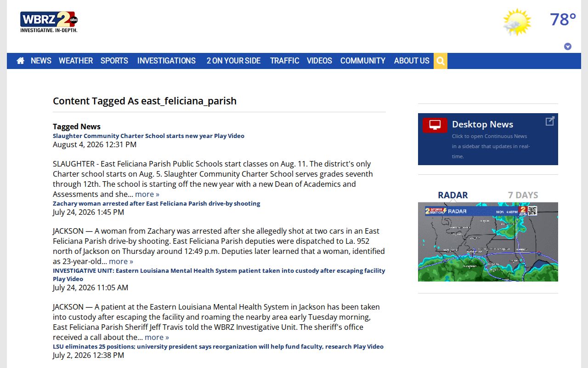Go to the home page icon
Screen dimensions: 588x368
pyautogui.click(x=20, y=61)
